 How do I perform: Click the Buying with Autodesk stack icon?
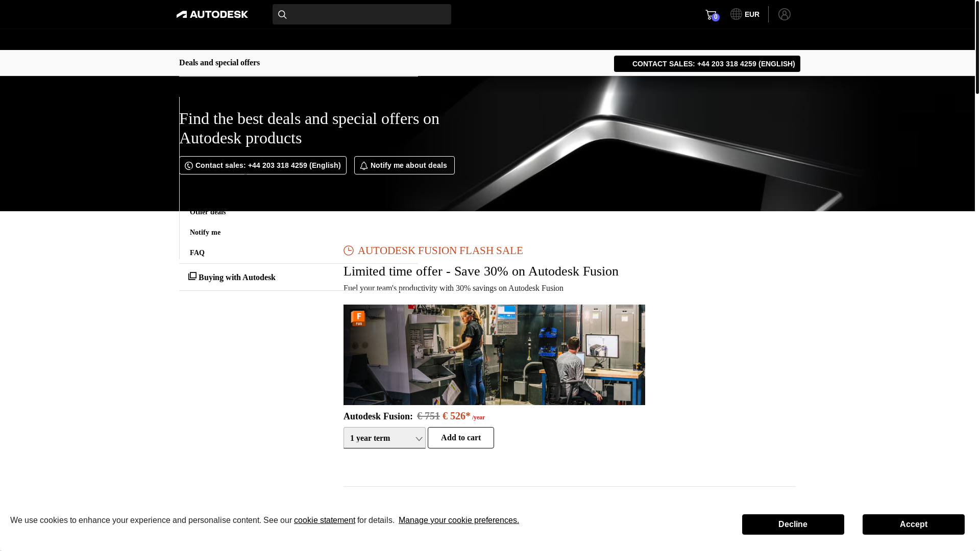(x=192, y=276)
